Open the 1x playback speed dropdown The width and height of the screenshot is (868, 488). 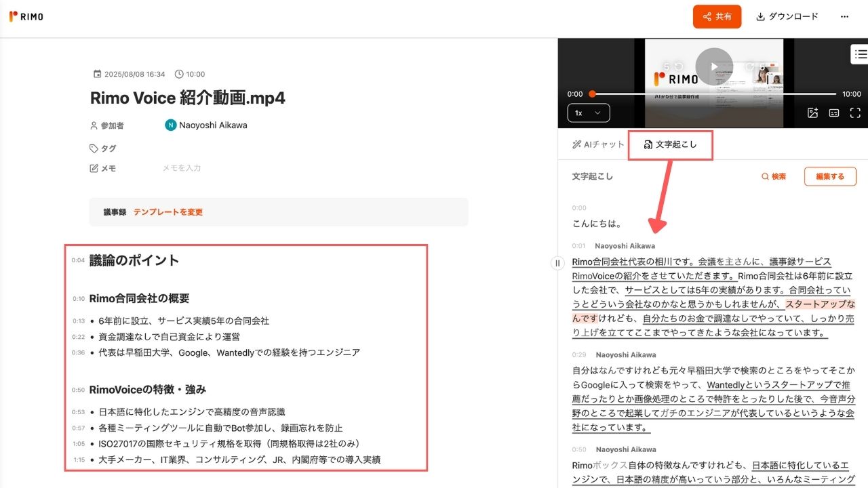[588, 113]
